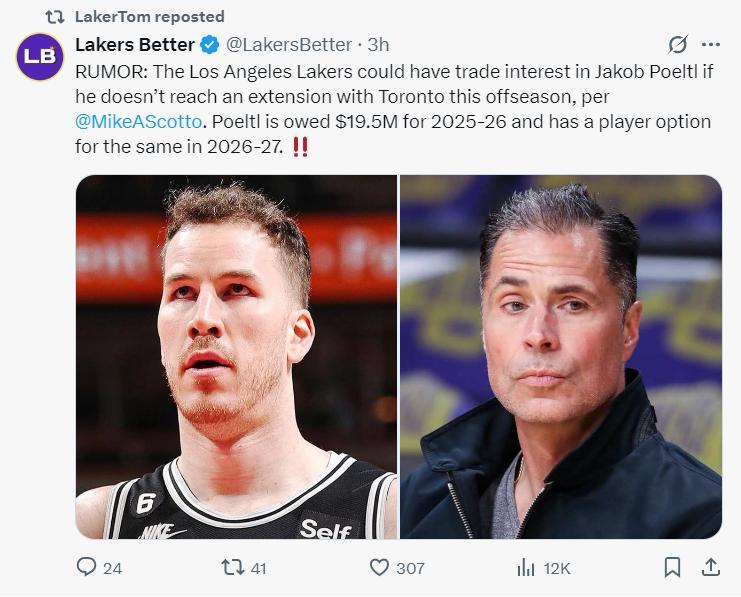
Task: Open the @LakersBetter handle link
Action: (x=289, y=45)
